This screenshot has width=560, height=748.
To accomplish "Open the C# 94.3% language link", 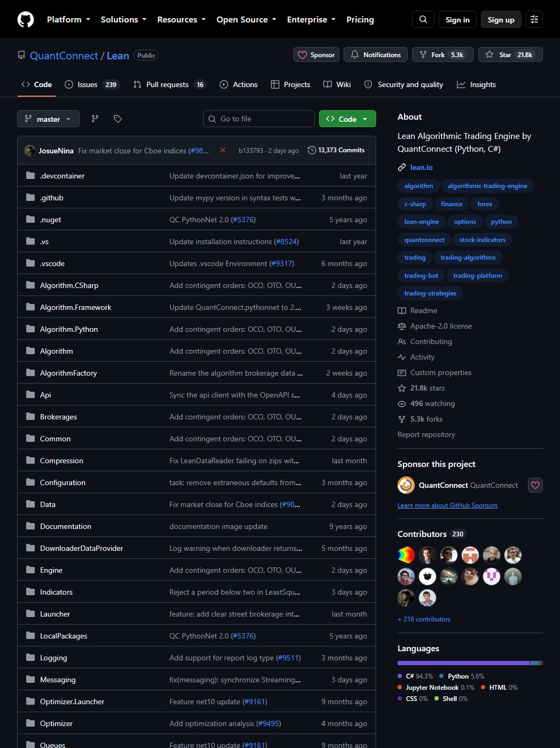I will coord(415,676).
